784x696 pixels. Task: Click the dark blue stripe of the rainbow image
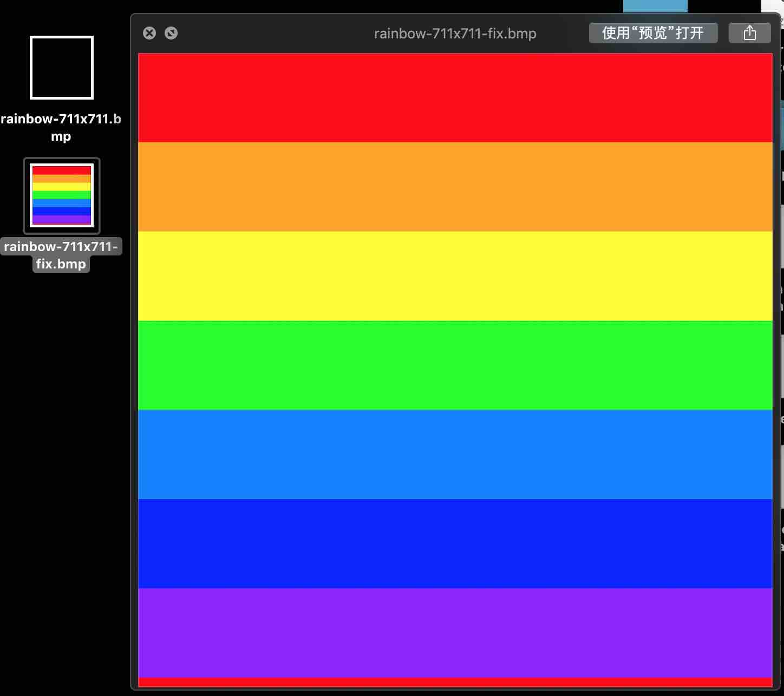(x=455, y=544)
